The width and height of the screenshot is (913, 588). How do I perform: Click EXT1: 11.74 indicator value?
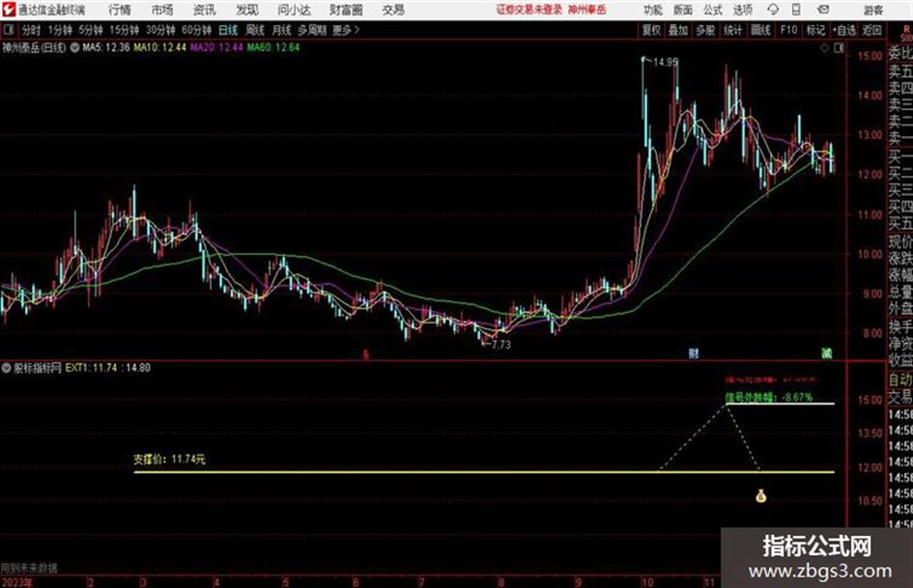(92, 368)
